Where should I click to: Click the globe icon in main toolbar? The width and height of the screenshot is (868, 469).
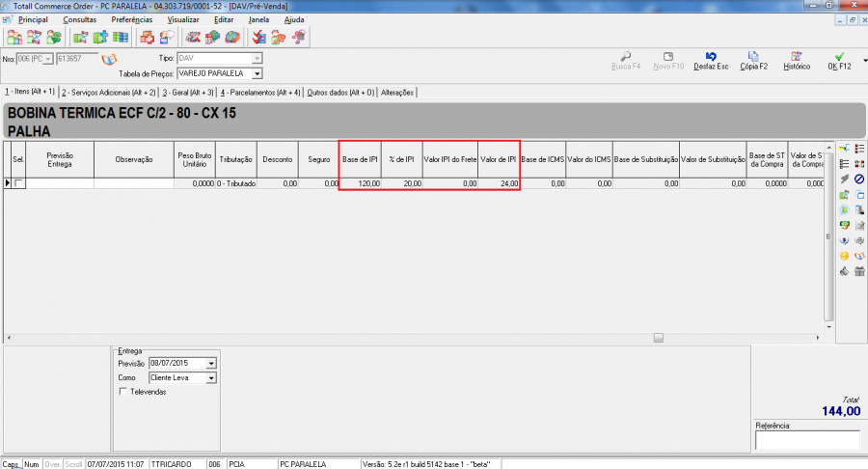click(233, 38)
